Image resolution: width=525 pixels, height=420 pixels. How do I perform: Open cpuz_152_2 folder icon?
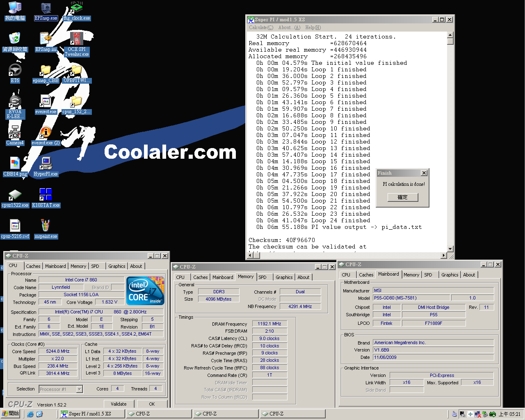(x=77, y=105)
